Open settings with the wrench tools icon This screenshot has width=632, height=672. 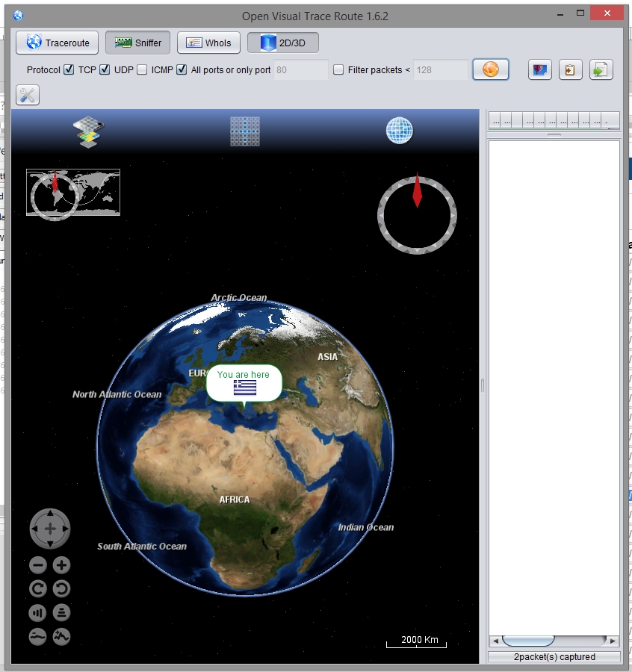coord(28,95)
